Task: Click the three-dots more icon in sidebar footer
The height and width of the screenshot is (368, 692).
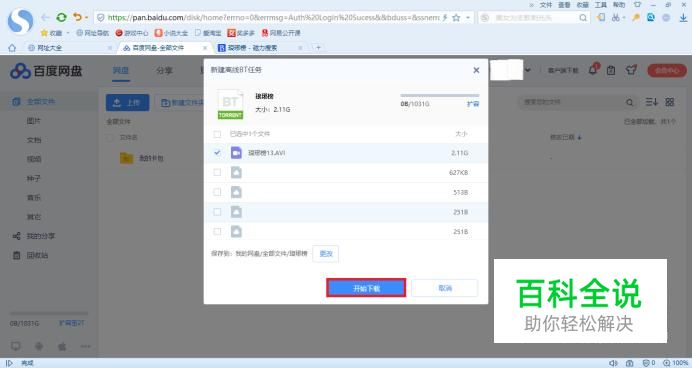Action: click(x=85, y=346)
